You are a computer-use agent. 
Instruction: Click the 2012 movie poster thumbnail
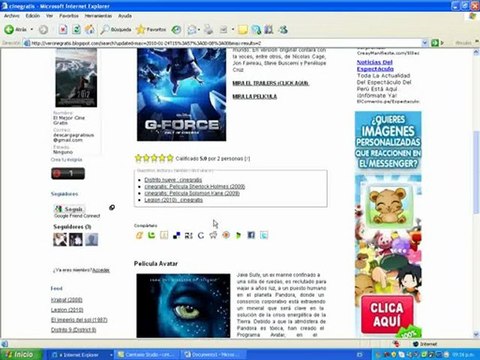point(76,78)
